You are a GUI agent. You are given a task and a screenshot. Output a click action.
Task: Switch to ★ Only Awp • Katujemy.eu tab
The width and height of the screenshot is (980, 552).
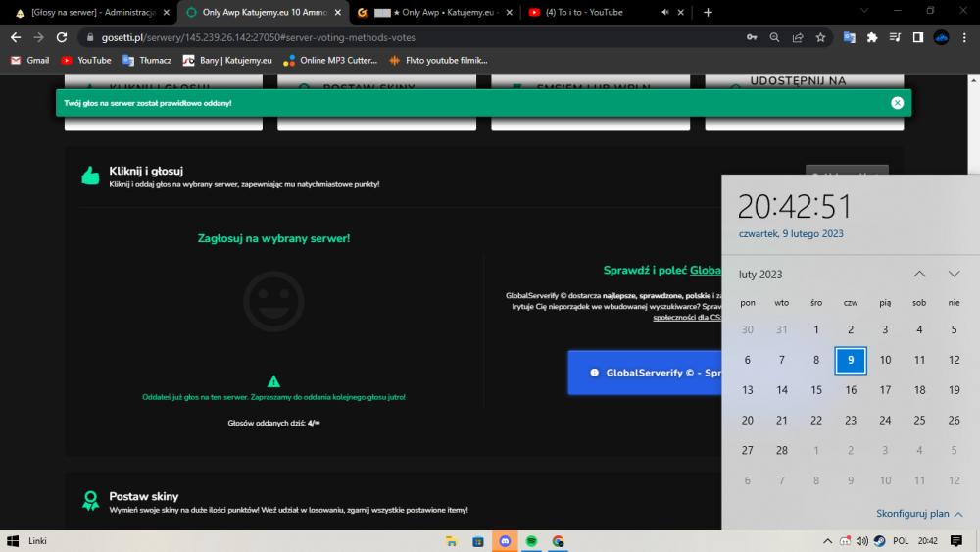coord(436,12)
